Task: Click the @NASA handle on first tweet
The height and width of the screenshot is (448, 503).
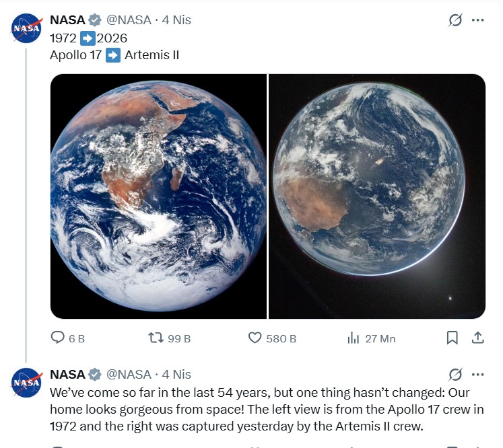Action: 129,20
